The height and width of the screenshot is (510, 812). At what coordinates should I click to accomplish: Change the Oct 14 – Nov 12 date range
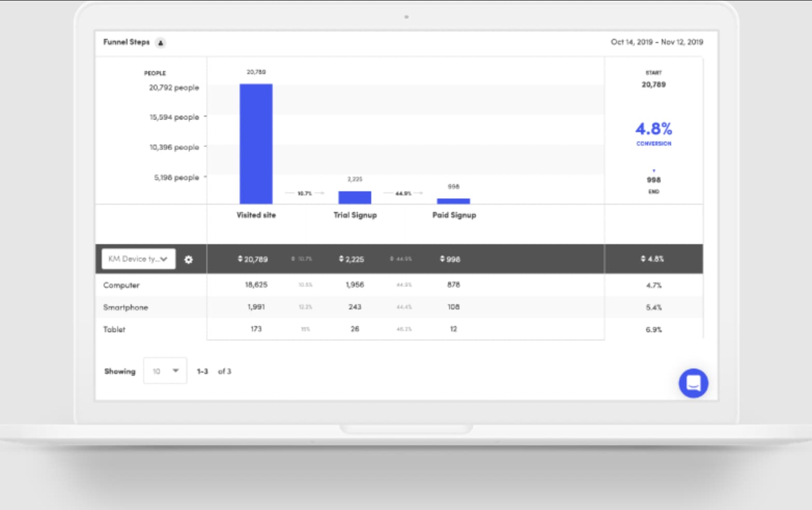click(x=657, y=42)
